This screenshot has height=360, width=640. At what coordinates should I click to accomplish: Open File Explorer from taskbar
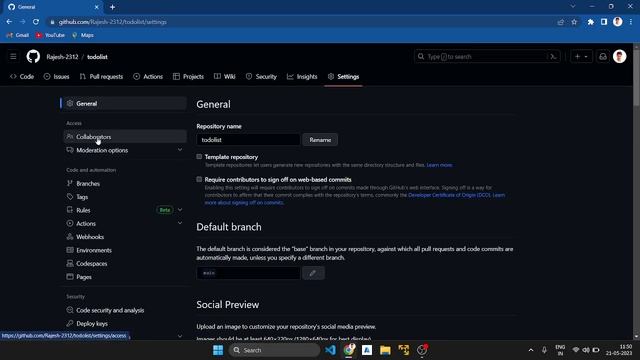click(385, 350)
